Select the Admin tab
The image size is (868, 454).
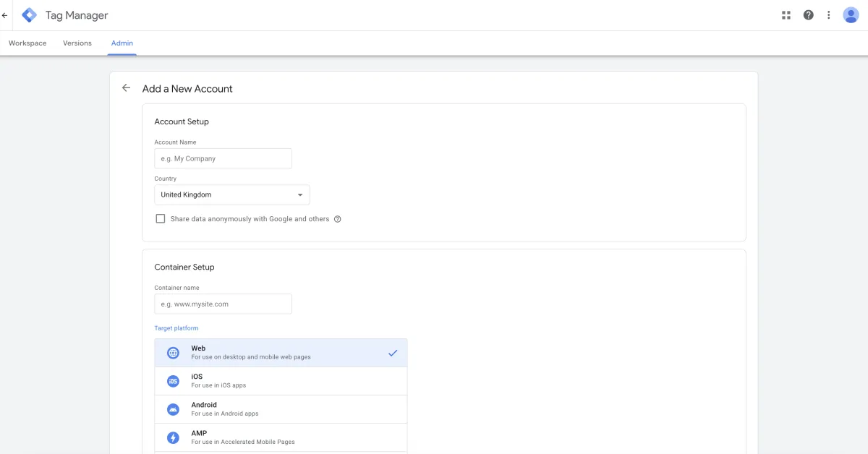[122, 43]
